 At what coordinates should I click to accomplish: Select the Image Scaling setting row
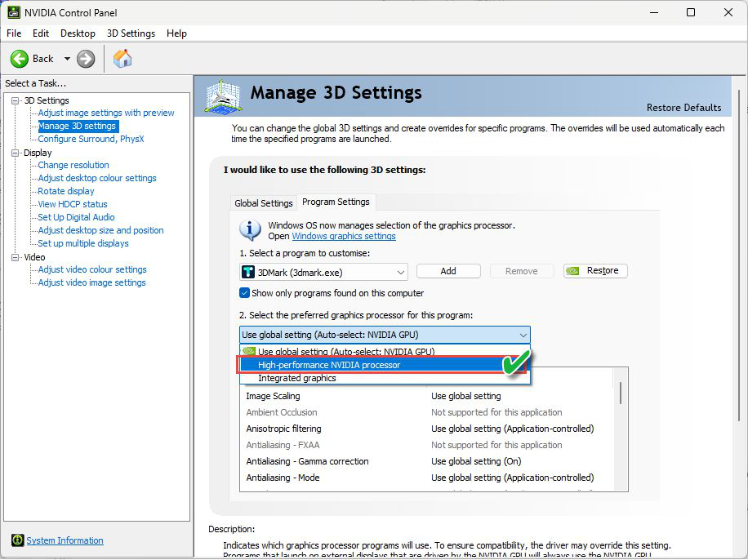[426, 397]
